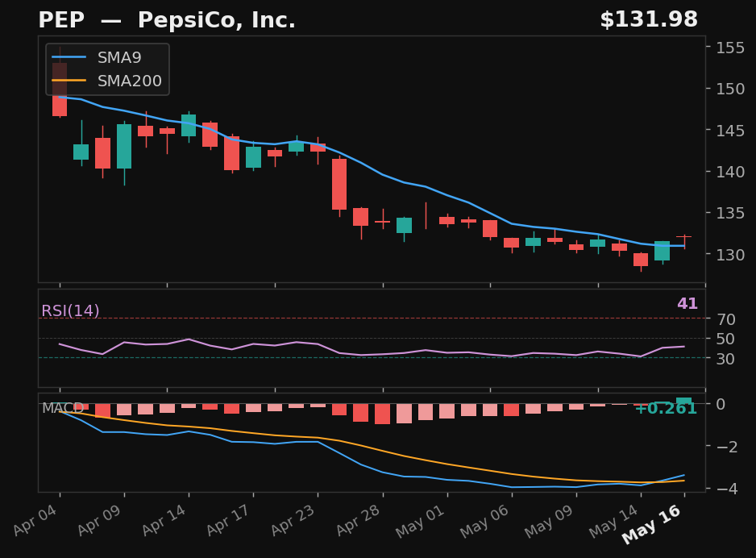Select the $131.98 current price label
The image size is (756, 558).
[649, 20]
